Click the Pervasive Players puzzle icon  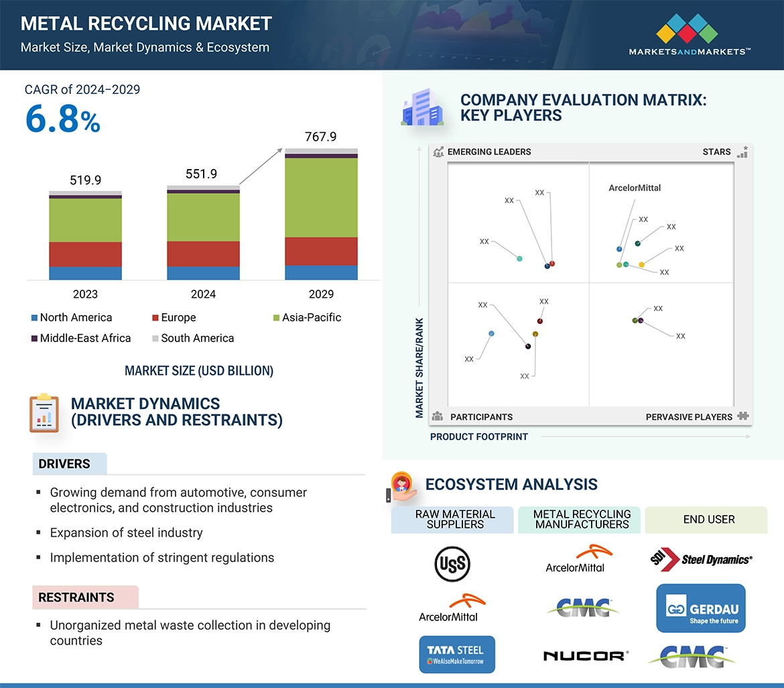[x=742, y=416]
